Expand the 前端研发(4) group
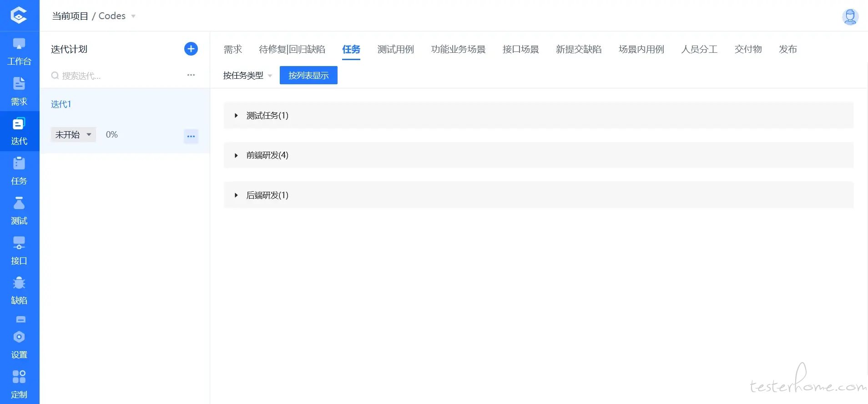Screen dimensions: 868x404 [539, 155]
